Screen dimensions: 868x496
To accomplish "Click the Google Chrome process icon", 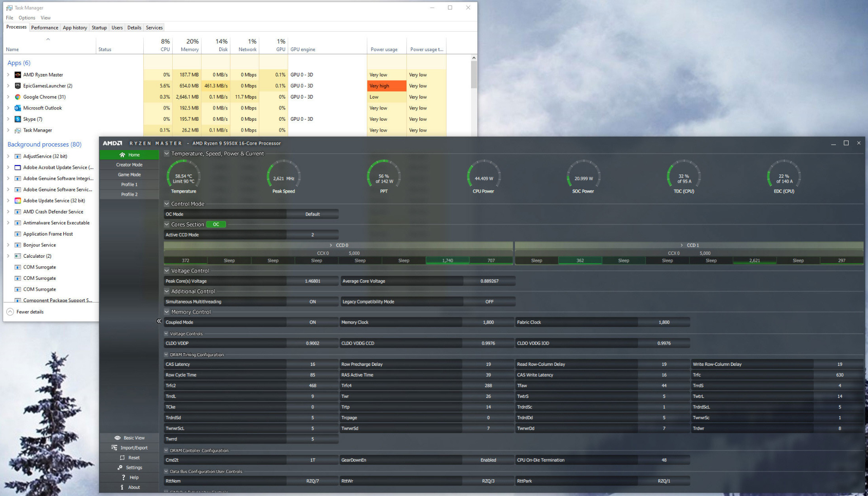I will coord(18,97).
